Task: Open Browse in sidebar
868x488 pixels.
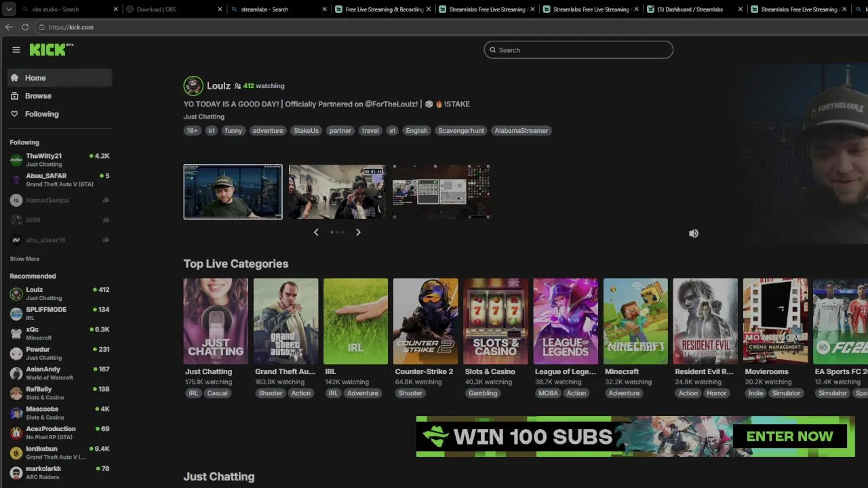Action: 60,96
